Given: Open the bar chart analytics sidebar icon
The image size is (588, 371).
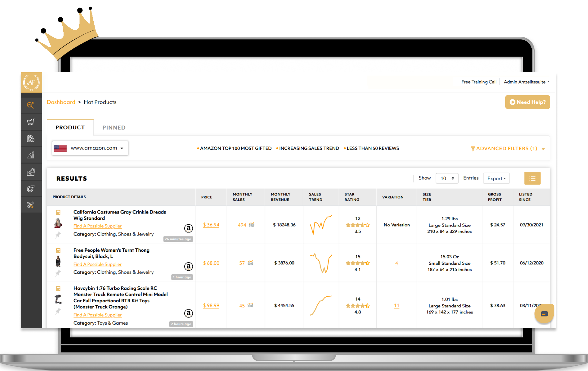Looking at the screenshot, I should tap(31, 155).
